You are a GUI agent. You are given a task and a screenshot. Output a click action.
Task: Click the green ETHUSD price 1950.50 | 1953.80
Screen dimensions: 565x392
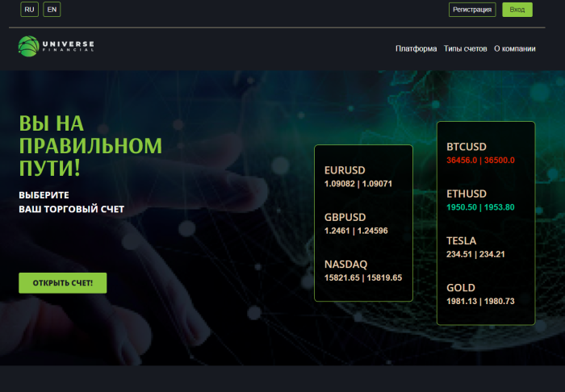[x=481, y=207]
